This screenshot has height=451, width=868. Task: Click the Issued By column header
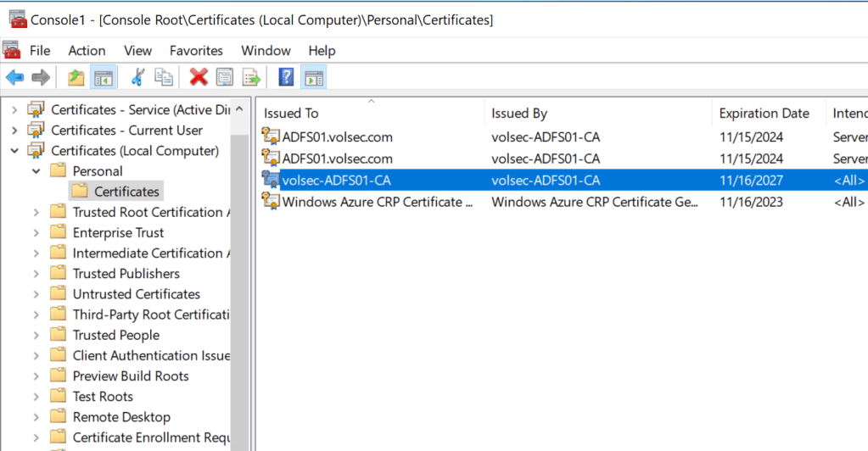pos(518,114)
